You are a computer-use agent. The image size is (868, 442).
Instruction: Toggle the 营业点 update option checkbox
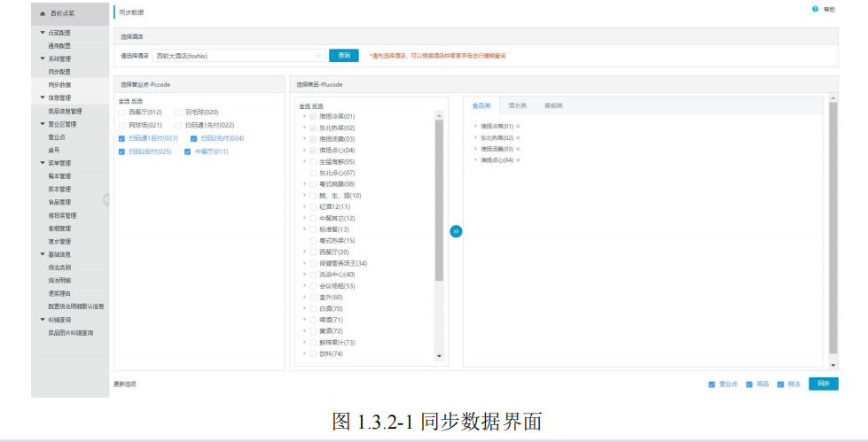[712, 384]
